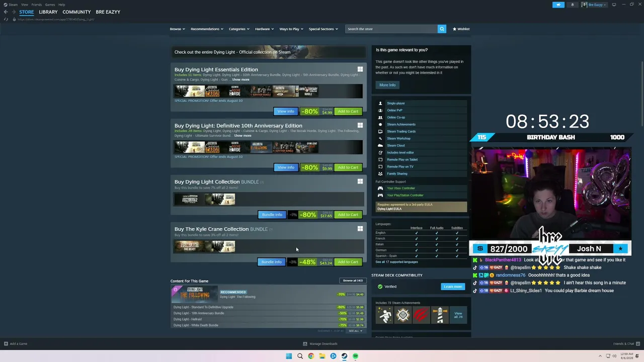Click into the Search the store field

pos(391,29)
